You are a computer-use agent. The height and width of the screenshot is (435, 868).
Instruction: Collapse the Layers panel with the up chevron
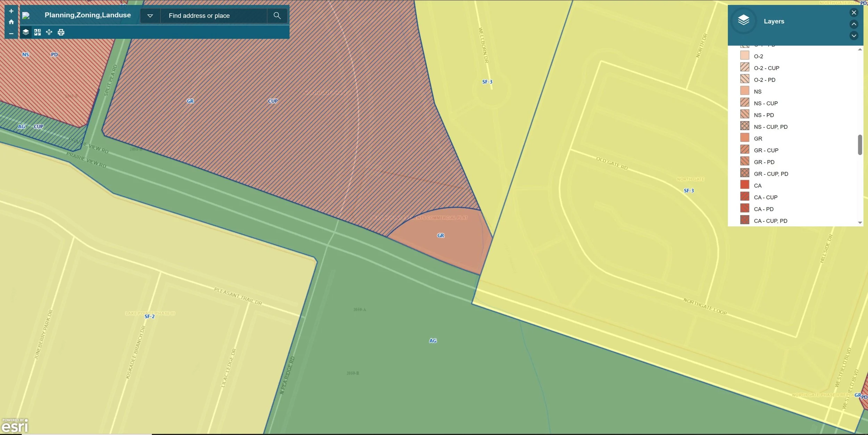tap(854, 24)
